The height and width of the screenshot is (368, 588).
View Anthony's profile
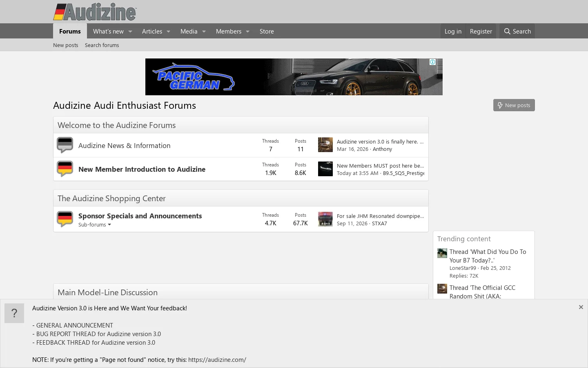[x=382, y=149]
